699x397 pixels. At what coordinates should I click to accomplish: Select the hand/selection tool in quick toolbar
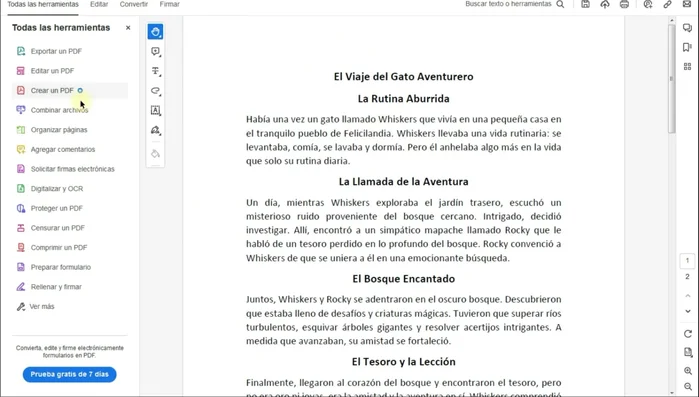pos(155,32)
